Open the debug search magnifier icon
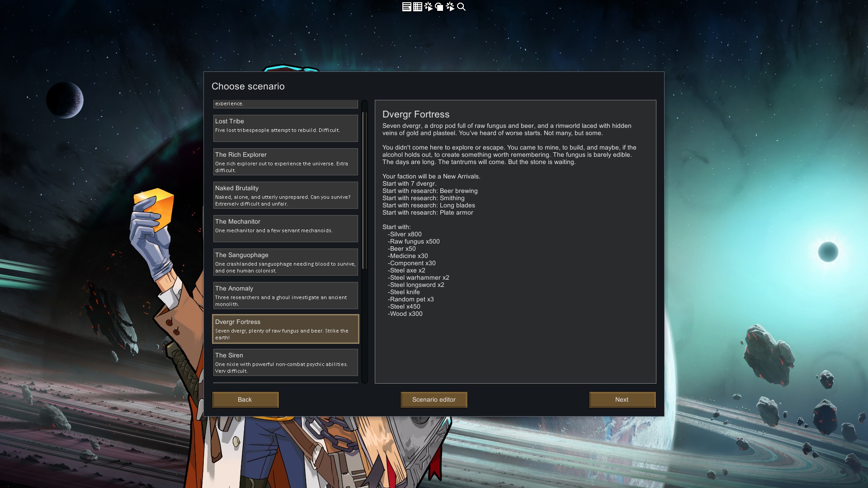The image size is (868, 488). pos(461,7)
